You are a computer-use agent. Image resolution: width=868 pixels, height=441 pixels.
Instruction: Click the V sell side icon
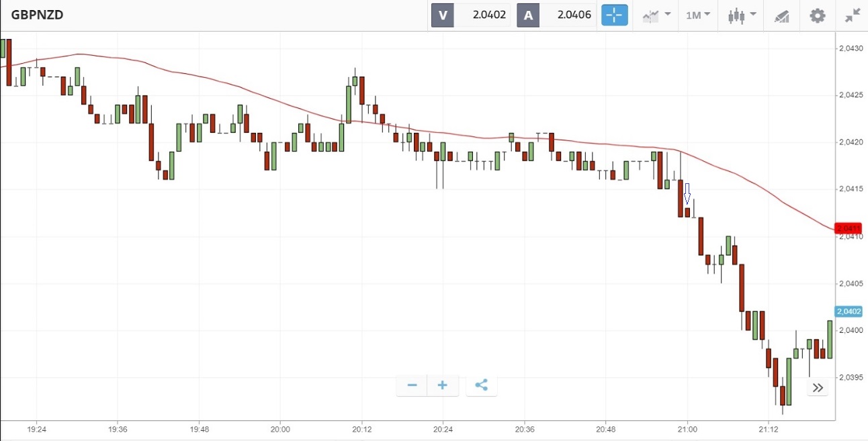[x=443, y=15]
